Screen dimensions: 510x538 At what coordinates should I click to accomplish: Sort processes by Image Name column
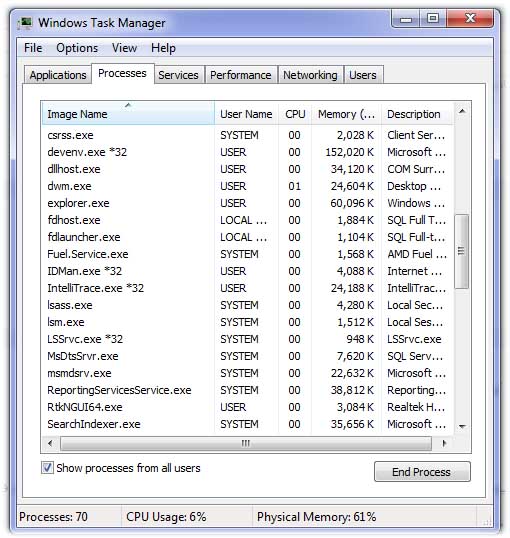point(128,114)
